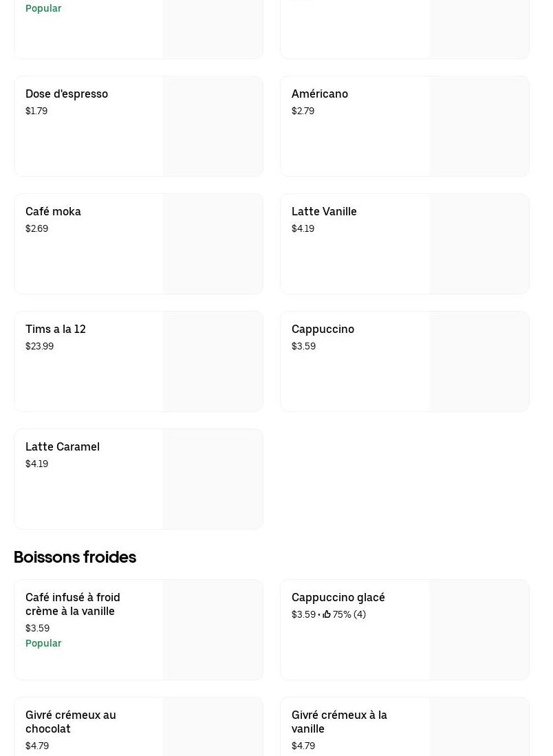Choose the Latte Vanille title
Viewport: 553px width, 756px height.
324,211
